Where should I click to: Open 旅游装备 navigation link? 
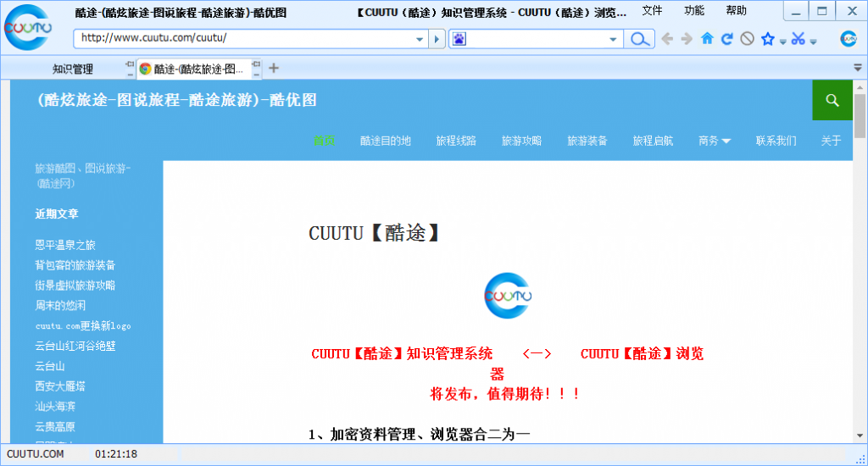pos(587,141)
